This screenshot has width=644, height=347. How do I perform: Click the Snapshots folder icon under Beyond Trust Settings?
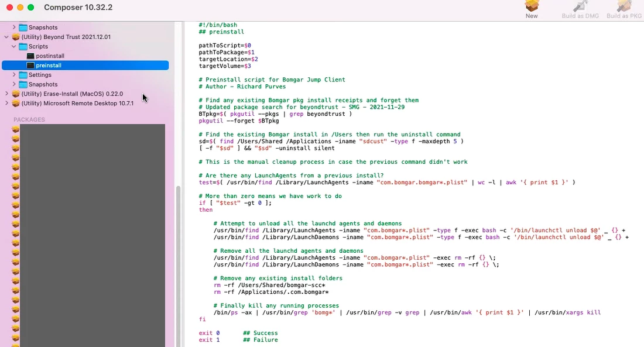[x=23, y=84]
